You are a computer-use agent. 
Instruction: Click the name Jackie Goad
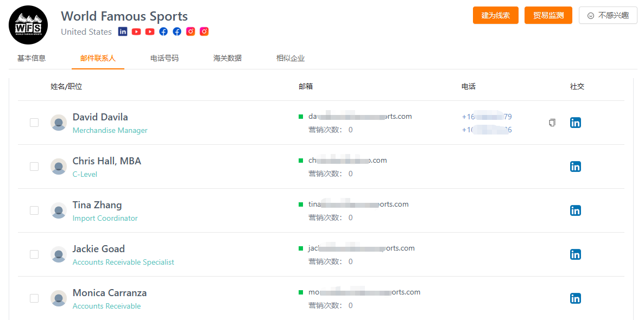[x=99, y=248]
